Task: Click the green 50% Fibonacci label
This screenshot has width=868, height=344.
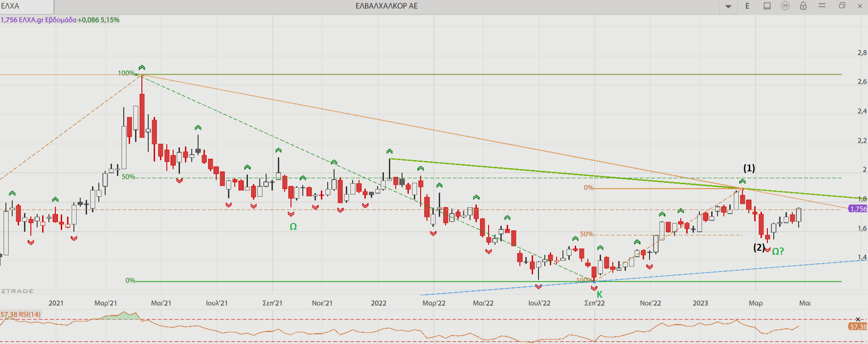Action: pos(128,177)
